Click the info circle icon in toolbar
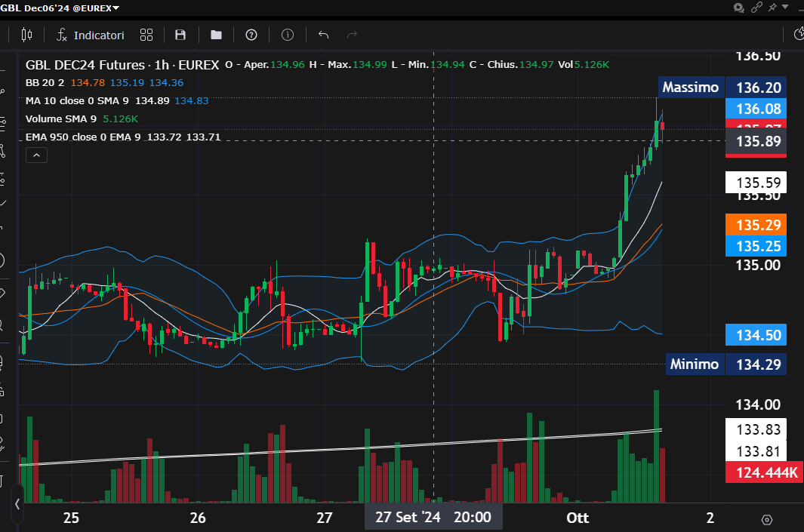This screenshot has height=532, width=804. coord(288,35)
